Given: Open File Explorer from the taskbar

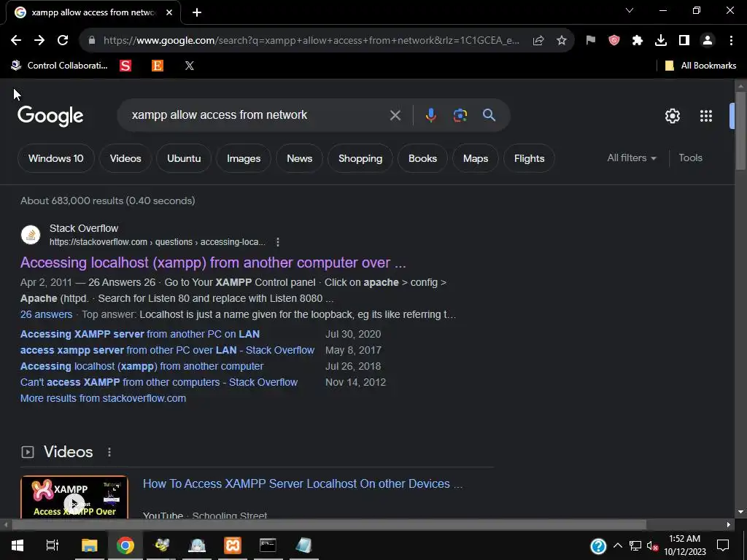Looking at the screenshot, I should [x=89, y=545].
